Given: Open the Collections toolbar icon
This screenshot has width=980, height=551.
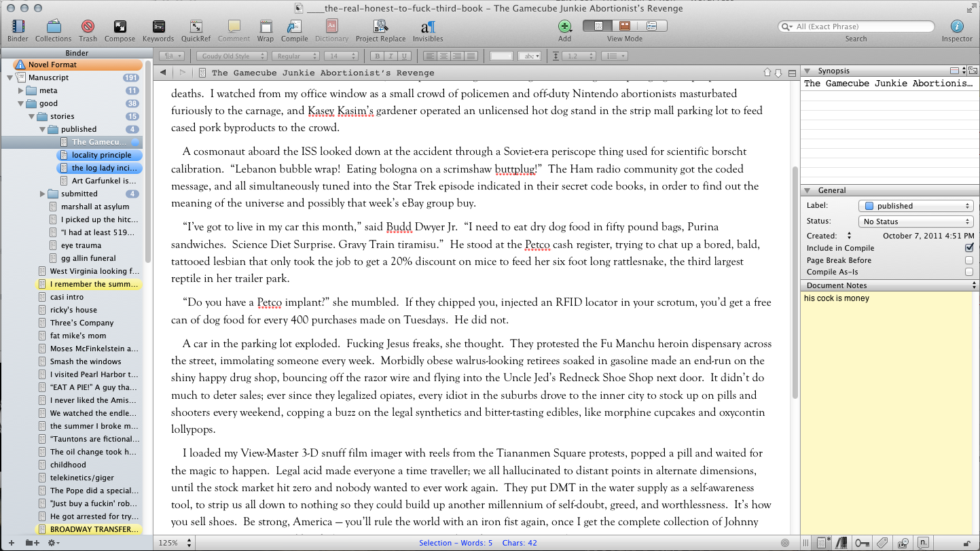Looking at the screenshot, I should click(x=53, y=27).
